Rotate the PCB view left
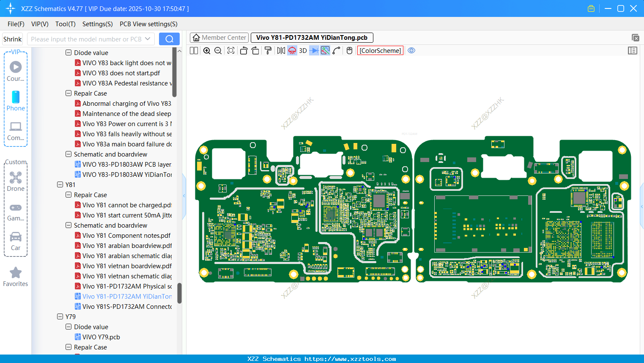The width and height of the screenshot is (644, 363). click(x=244, y=50)
